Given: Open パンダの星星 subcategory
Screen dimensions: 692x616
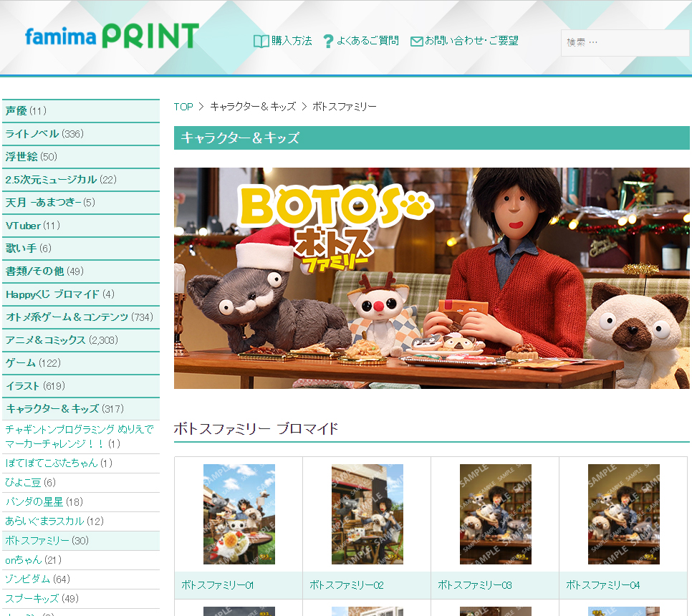Looking at the screenshot, I should coord(44,501).
